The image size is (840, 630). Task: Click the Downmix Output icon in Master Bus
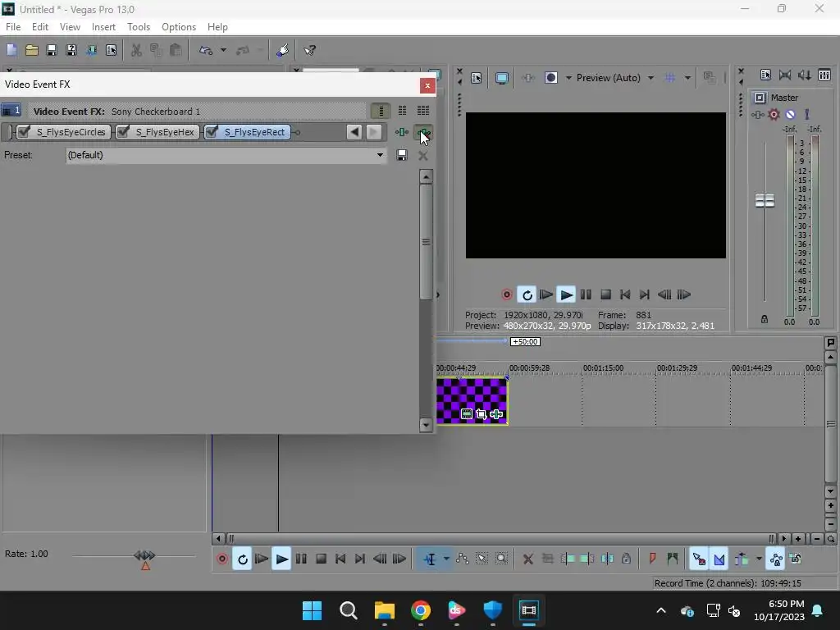tap(785, 75)
